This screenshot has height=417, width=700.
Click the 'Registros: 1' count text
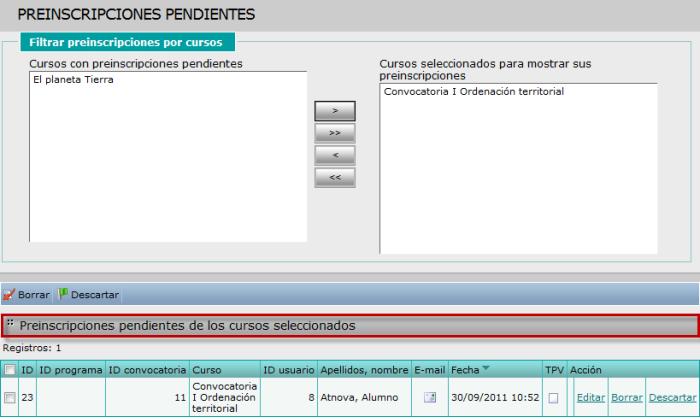(x=32, y=348)
